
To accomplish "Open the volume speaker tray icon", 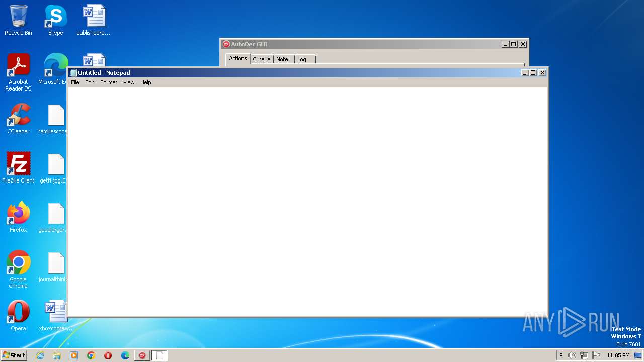I will 572,355.
